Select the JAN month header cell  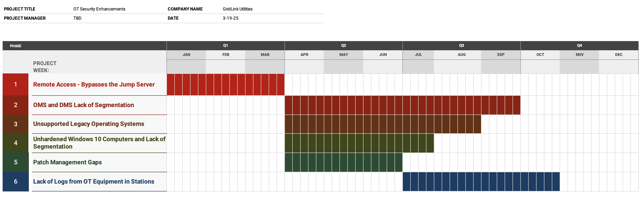[186, 54]
